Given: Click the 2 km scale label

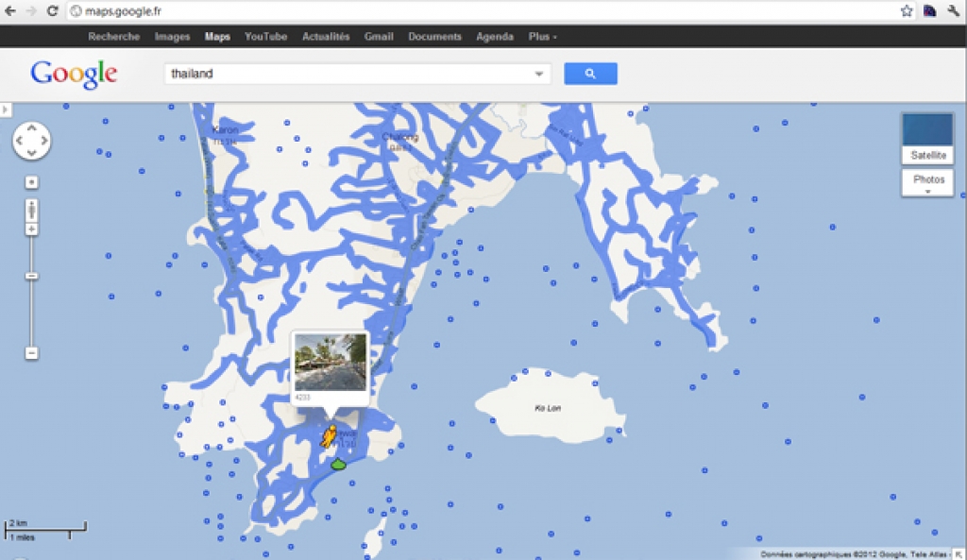Looking at the screenshot, I should tap(18, 523).
